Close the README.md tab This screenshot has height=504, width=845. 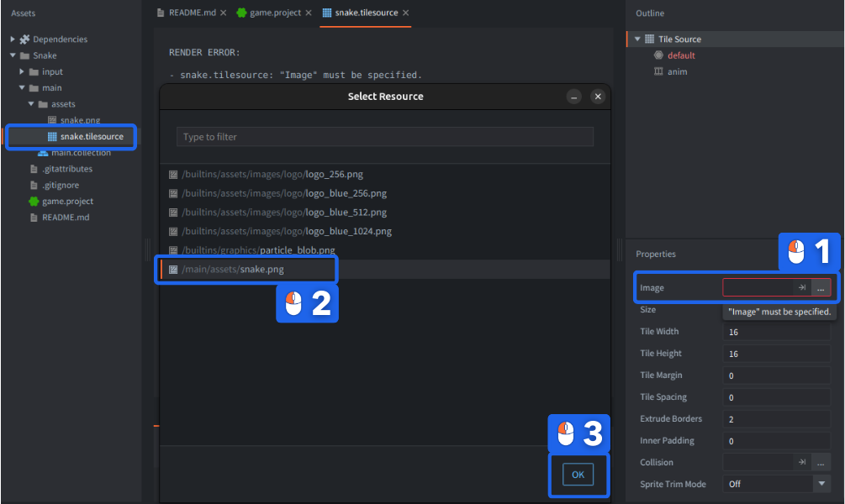coord(223,13)
